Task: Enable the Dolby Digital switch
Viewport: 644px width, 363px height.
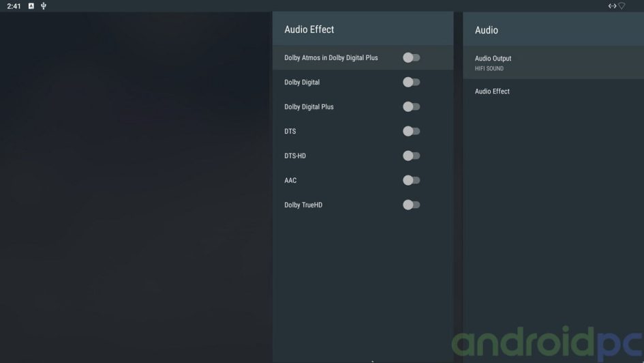Action: coord(411,82)
